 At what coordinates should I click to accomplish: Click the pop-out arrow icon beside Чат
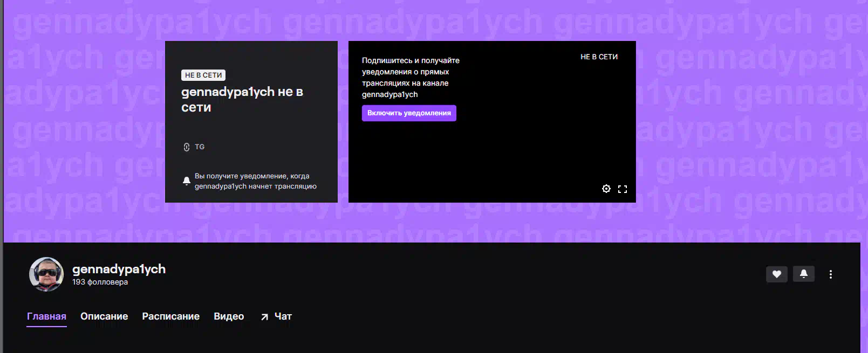[264, 317]
